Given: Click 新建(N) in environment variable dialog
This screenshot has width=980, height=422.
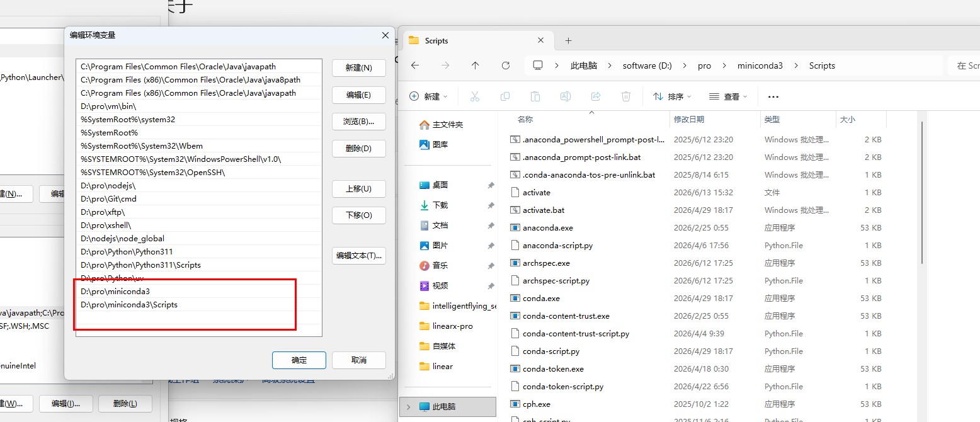Looking at the screenshot, I should 358,68.
